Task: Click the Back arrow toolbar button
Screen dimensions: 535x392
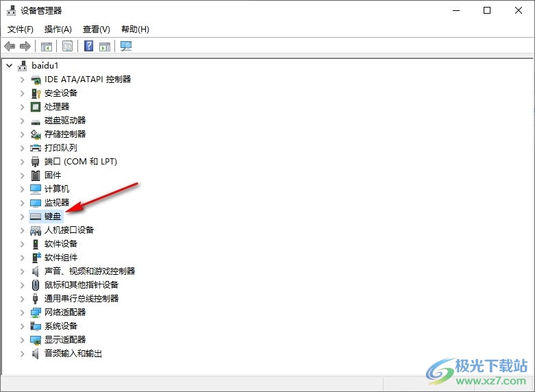Action: [x=10, y=46]
